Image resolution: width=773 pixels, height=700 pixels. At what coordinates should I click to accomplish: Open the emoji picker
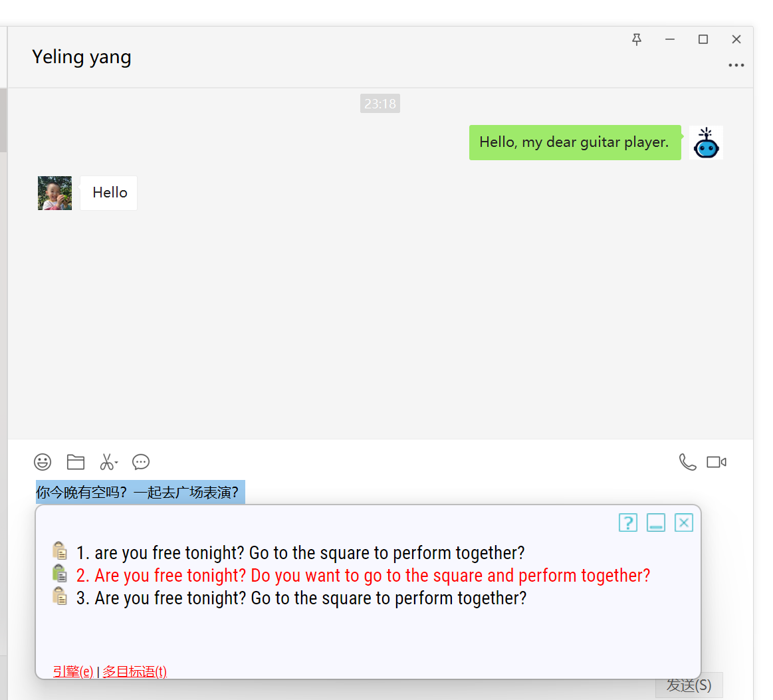pos(43,462)
